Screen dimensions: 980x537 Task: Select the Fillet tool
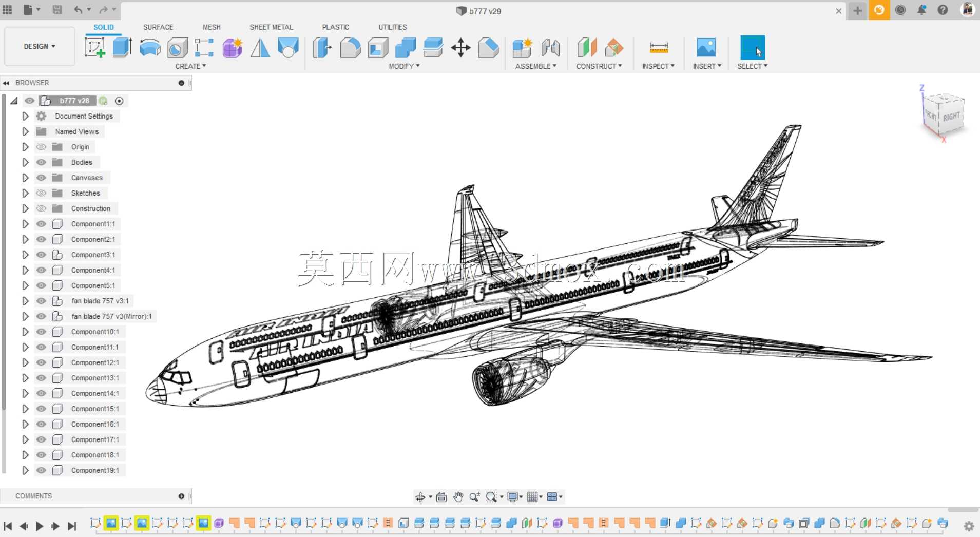pyautogui.click(x=350, y=48)
